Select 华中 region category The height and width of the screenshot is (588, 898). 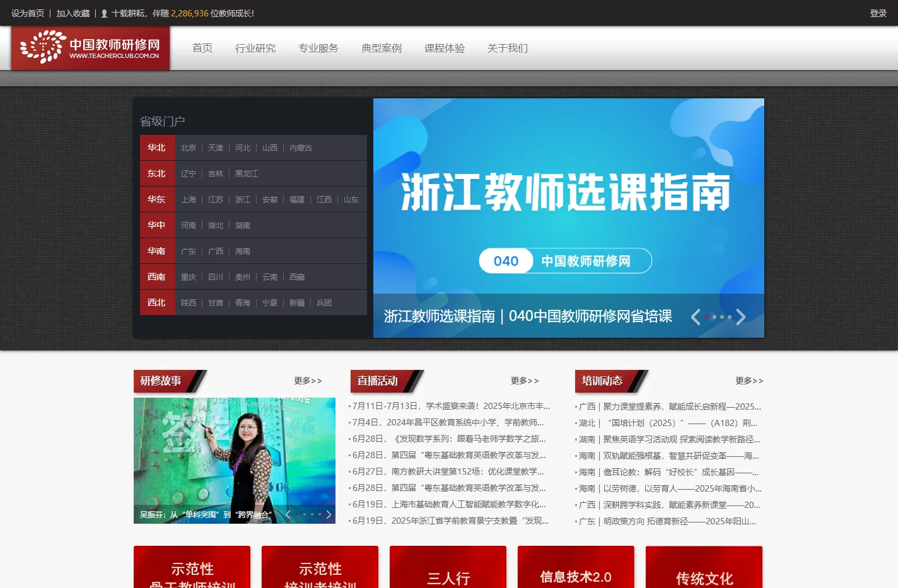[x=157, y=225]
